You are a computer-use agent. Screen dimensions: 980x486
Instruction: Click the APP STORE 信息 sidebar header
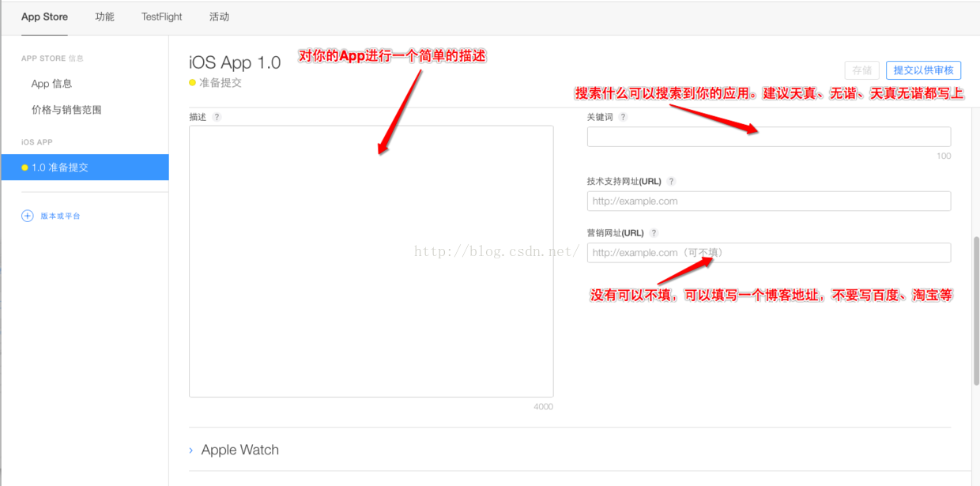point(52,58)
